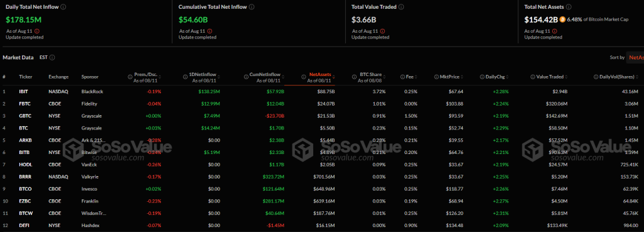The height and width of the screenshot is (232, 644).
Task: Click the -$23.70B cumulative inflow value
Action: click(274, 116)
